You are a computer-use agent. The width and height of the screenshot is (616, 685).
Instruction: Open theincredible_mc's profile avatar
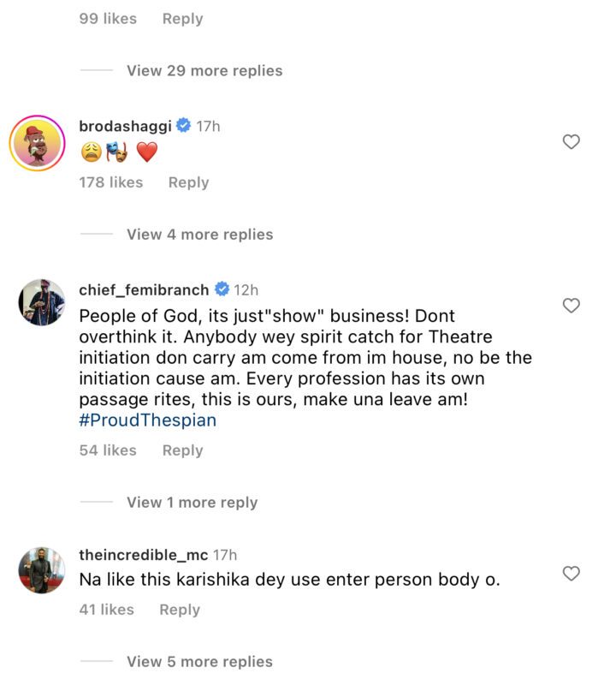41,570
